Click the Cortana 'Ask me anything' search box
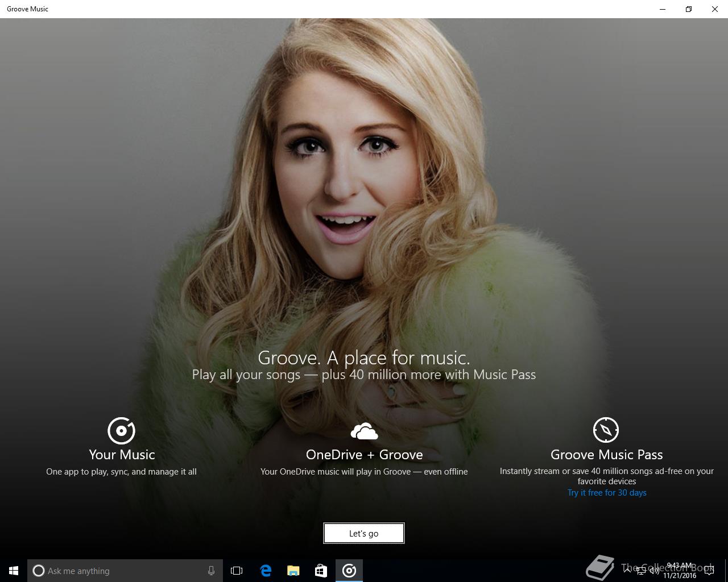 pos(125,571)
